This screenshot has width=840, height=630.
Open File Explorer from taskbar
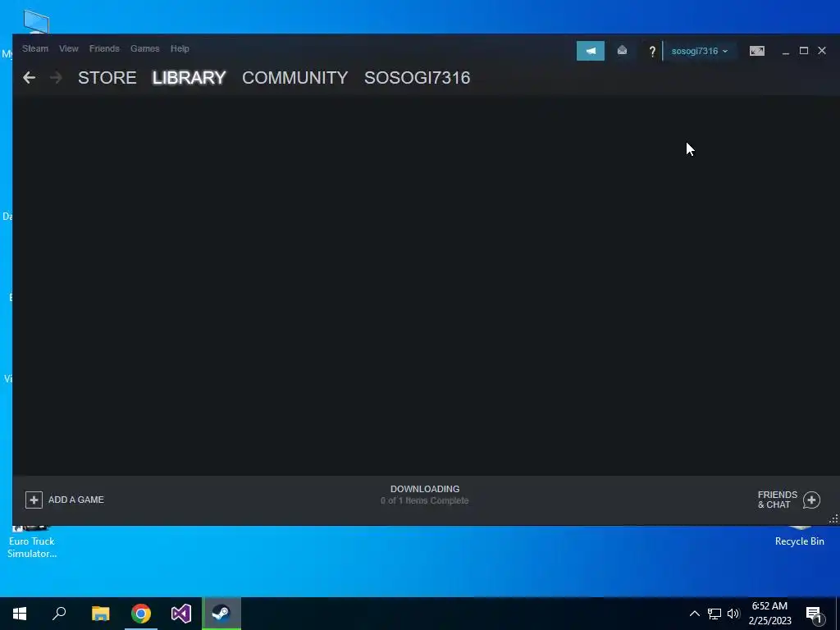click(x=100, y=614)
